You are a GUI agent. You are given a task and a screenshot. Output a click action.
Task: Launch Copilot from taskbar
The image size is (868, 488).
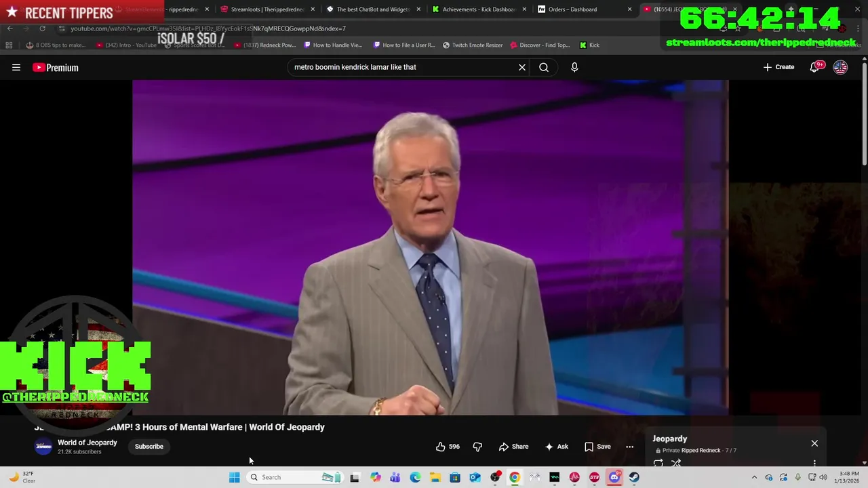coord(375,477)
